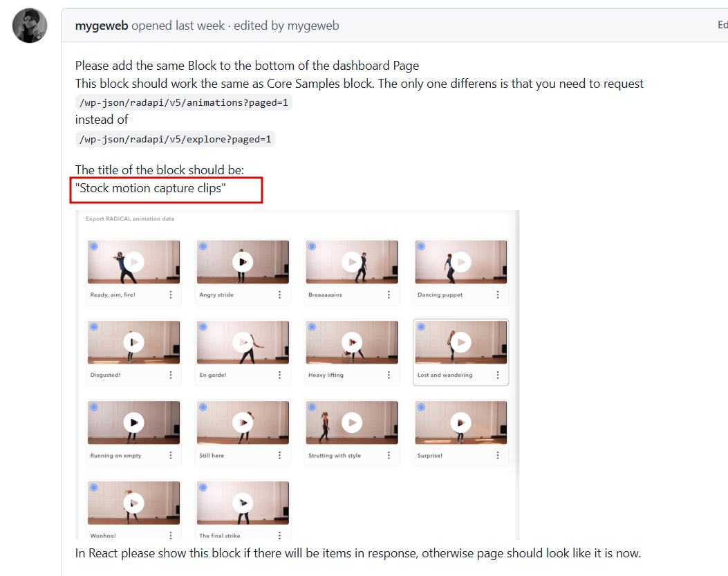Play the Heavy lifting clip
This screenshot has height=576, width=728.
coord(352,342)
